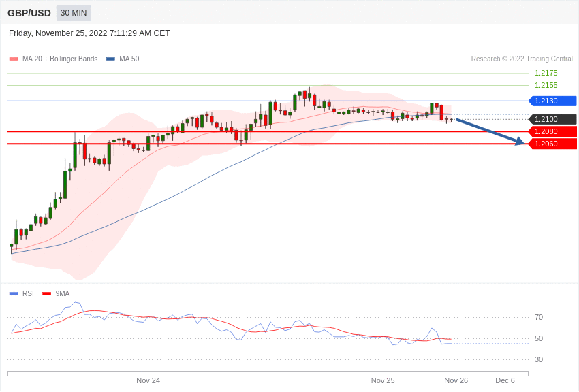Click the 30 MIN timeframe badge
The height and width of the screenshot is (392, 579).
pos(74,13)
